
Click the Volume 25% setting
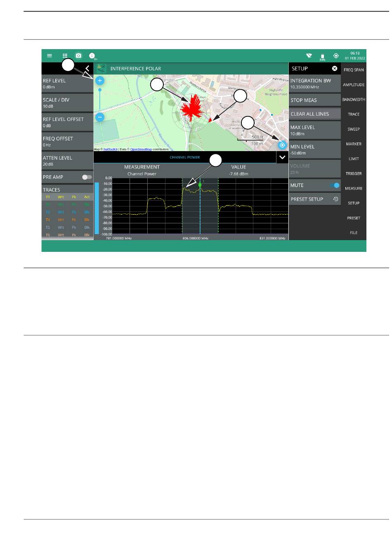click(315, 169)
